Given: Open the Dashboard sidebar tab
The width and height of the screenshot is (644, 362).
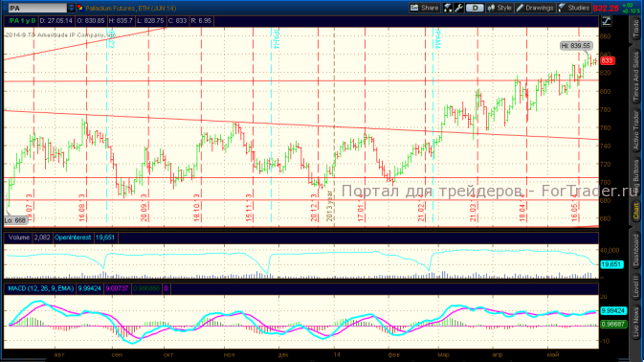Looking at the screenshot, I should [x=635, y=250].
